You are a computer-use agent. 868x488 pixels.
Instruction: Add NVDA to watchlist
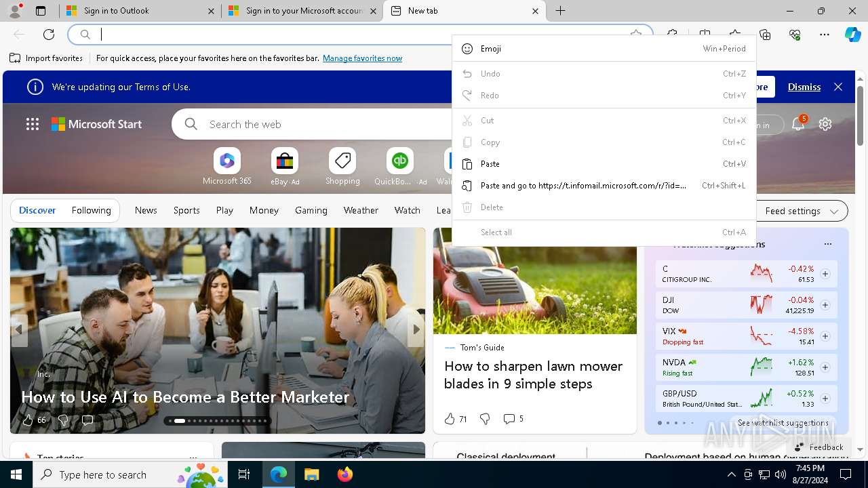pyautogui.click(x=825, y=367)
